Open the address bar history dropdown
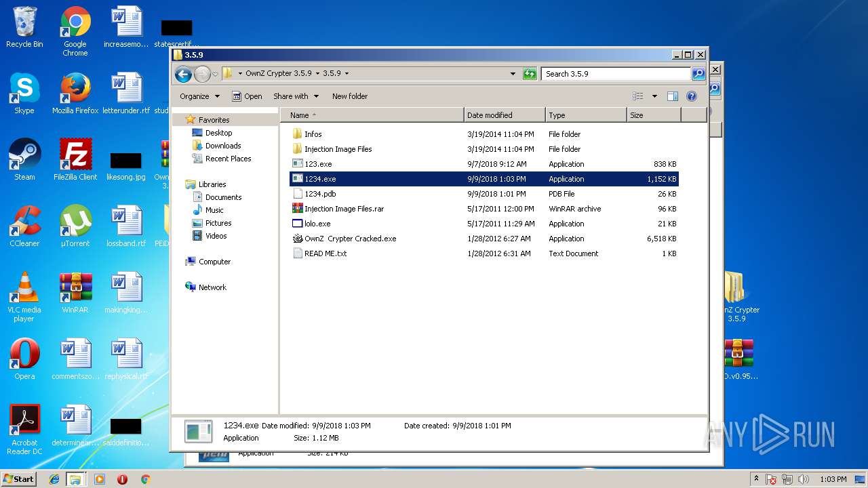 pyautogui.click(x=513, y=74)
